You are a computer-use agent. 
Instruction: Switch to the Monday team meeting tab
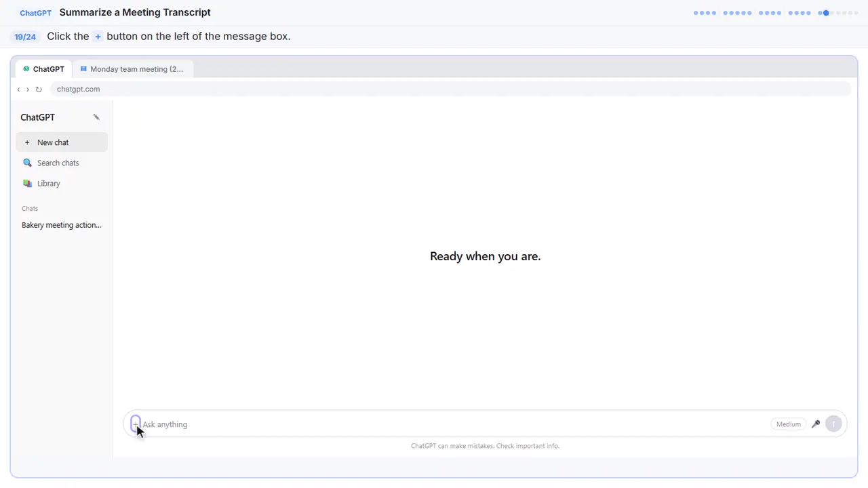(x=132, y=69)
